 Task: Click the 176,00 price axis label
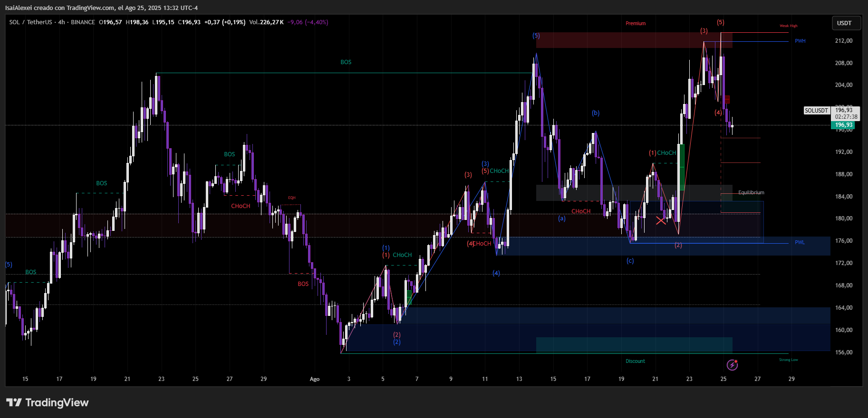tap(844, 241)
